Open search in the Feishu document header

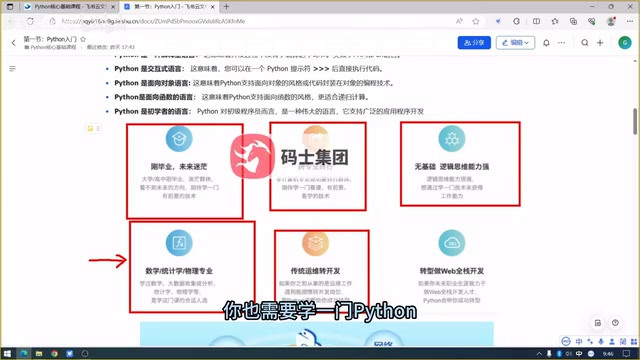tap(584, 42)
